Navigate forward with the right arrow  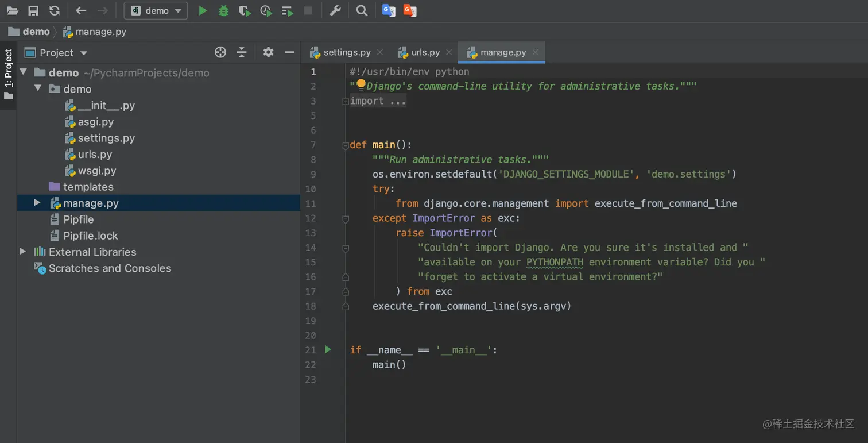tap(102, 10)
